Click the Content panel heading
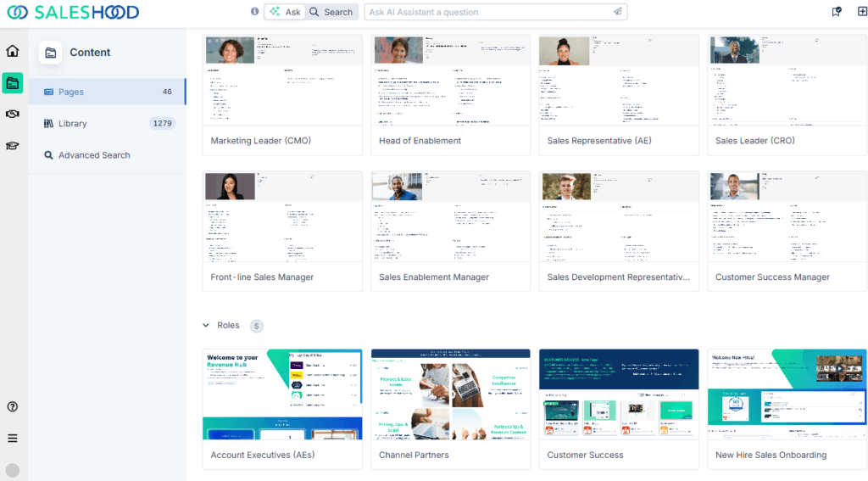Screen dimensions: 868x481 [x=90, y=53]
